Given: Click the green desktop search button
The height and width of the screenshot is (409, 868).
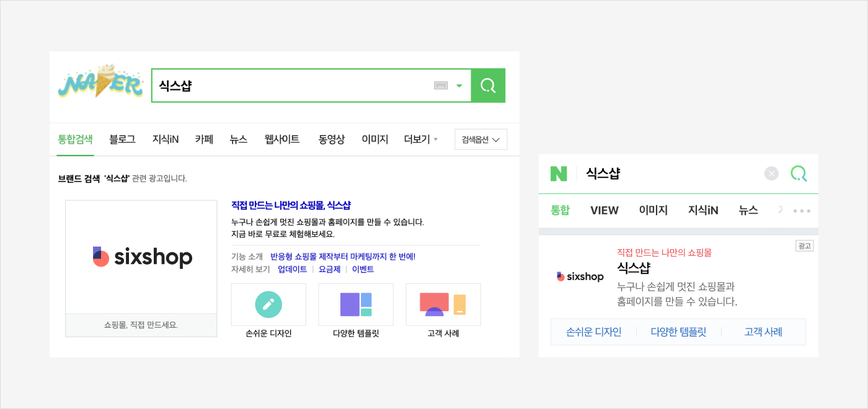Looking at the screenshot, I should pyautogui.click(x=488, y=86).
